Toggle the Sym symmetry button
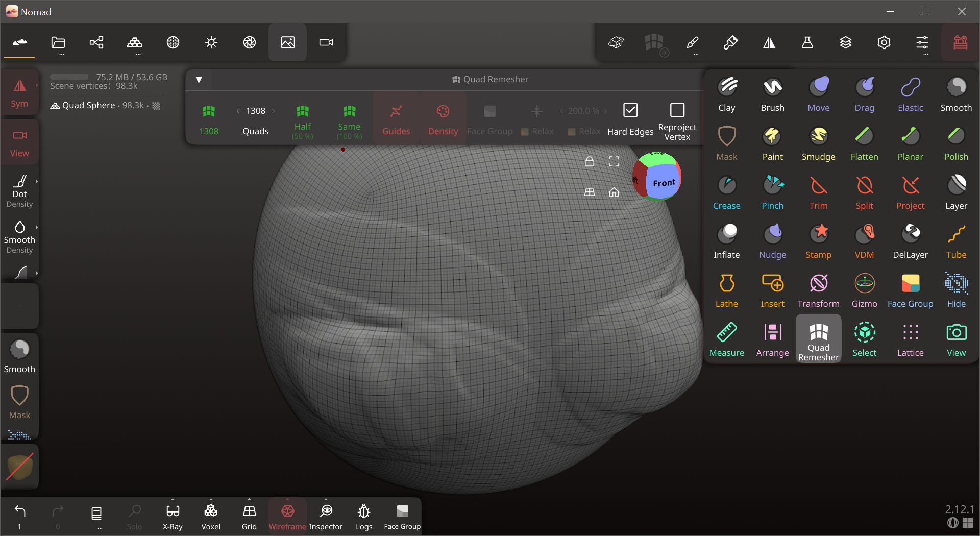980x536 pixels. pyautogui.click(x=19, y=93)
